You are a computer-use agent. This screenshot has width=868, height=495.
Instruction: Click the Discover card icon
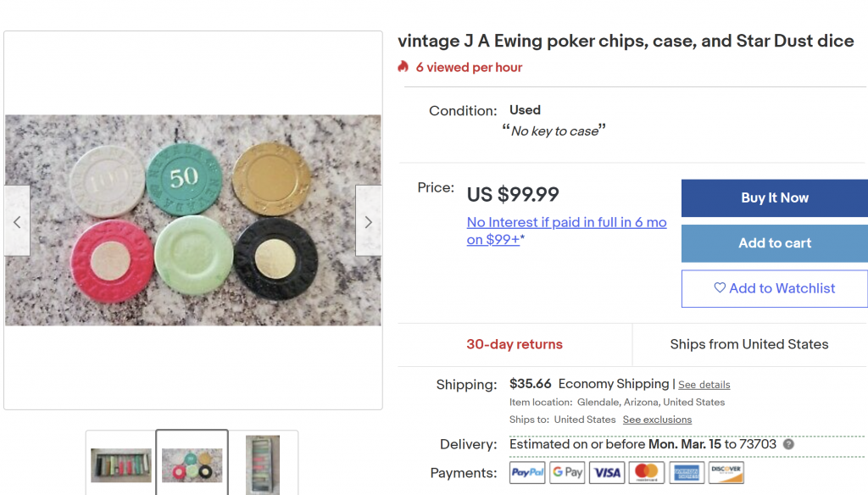pos(726,472)
